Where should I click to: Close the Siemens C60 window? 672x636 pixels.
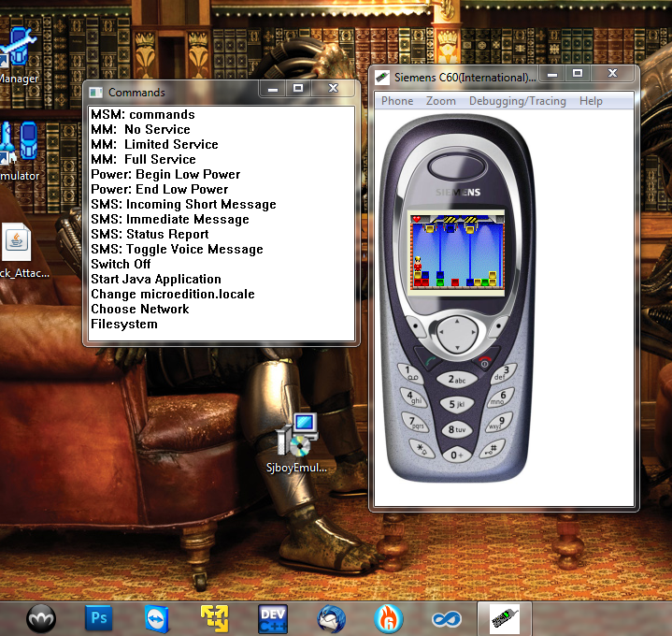612,74
